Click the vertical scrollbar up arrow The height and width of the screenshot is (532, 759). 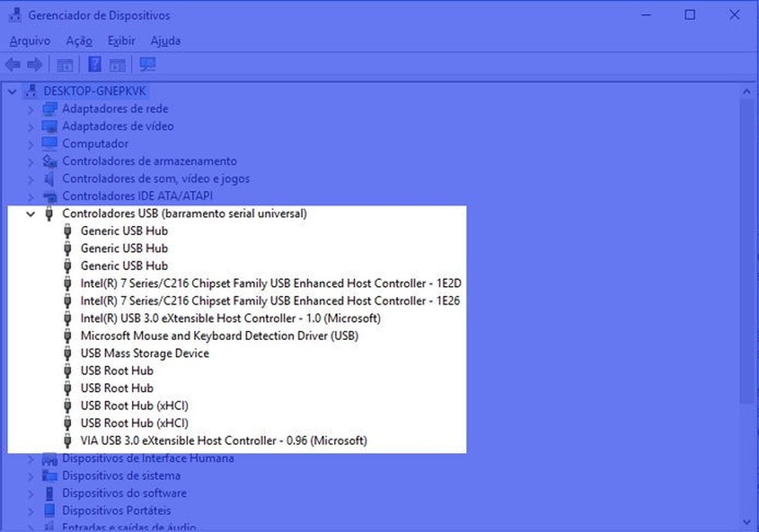[x=747, y=92]
